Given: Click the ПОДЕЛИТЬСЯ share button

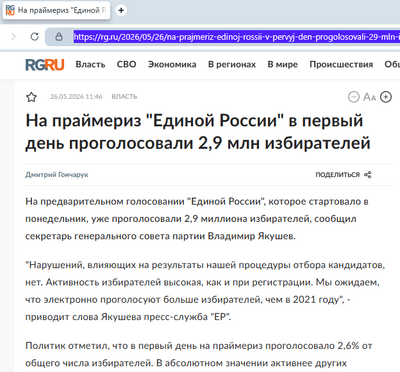Looking at the screenshot, I should (x=343, y=175).
